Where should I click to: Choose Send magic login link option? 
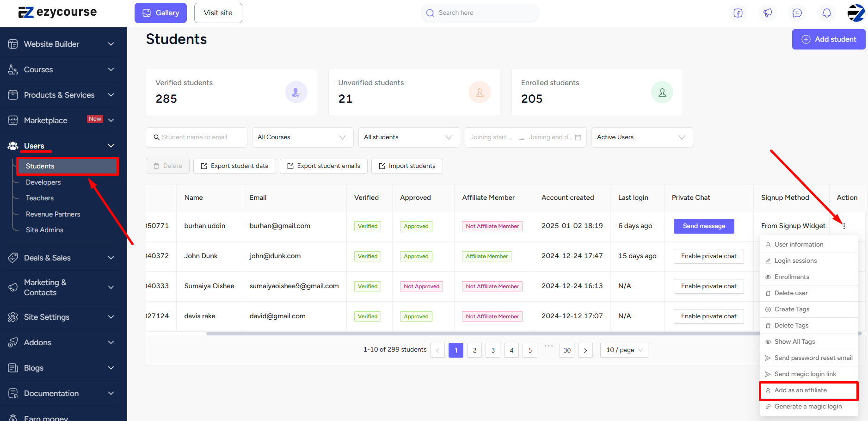point(809,374)
